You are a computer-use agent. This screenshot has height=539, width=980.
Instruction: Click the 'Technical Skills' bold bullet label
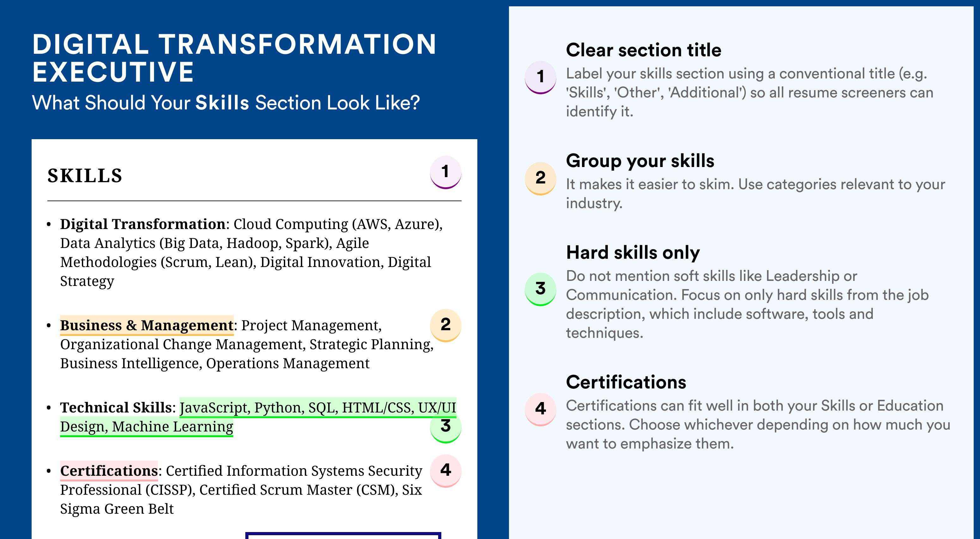click(x=116, y=408)
